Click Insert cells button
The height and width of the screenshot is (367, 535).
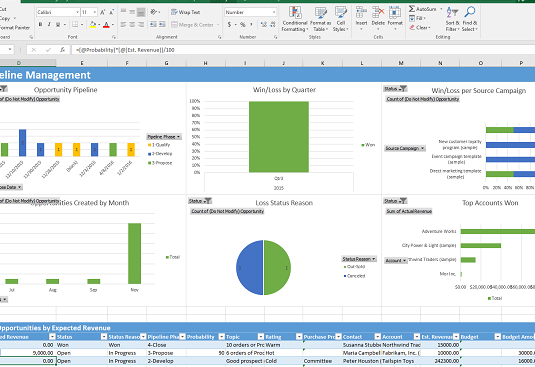361,19
